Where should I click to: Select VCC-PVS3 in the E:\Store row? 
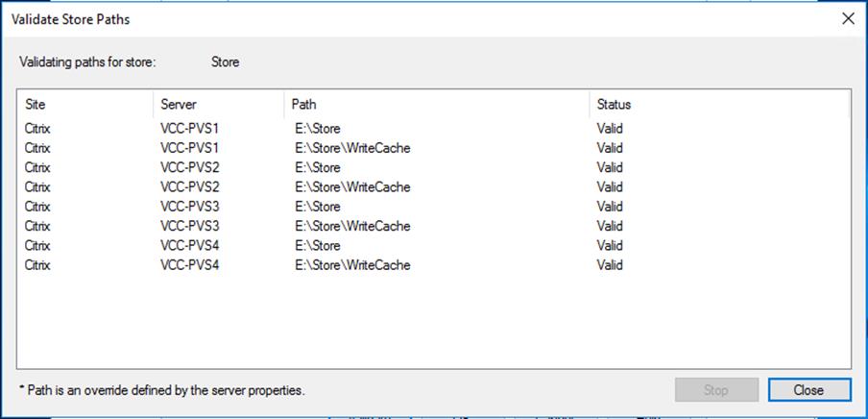(x=190, y=207)
